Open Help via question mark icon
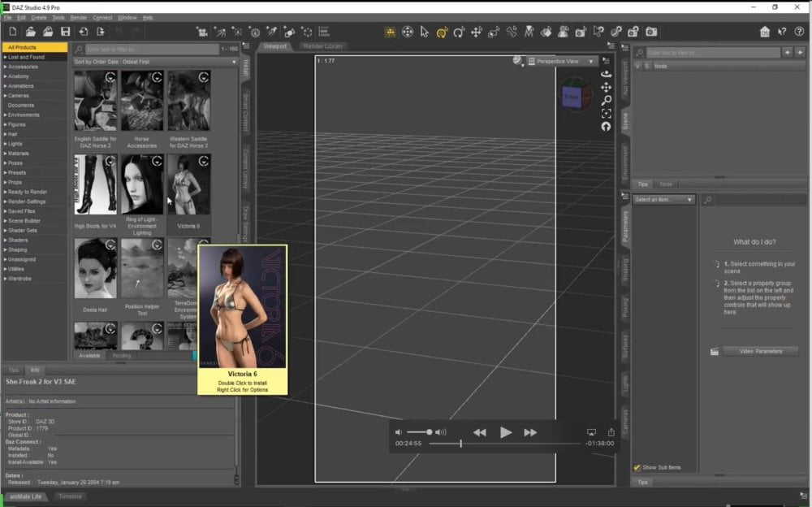Viewport: 812px width, 507px height. pos(799,32)
